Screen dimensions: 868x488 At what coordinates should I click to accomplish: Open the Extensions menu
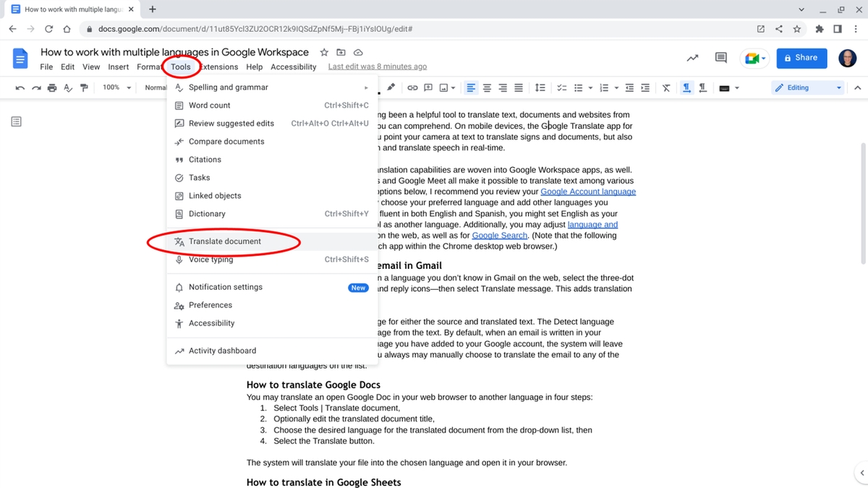pyautogui.click(x=218, y=67)
